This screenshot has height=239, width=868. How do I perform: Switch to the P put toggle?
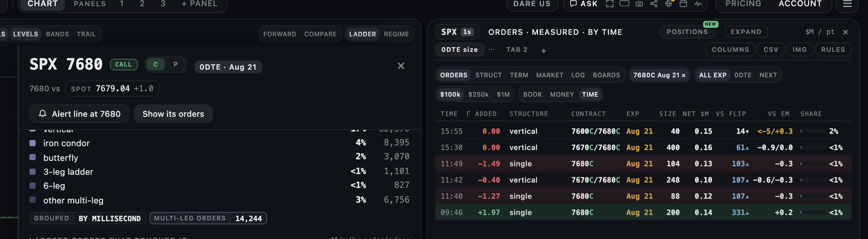coord(176,65)
